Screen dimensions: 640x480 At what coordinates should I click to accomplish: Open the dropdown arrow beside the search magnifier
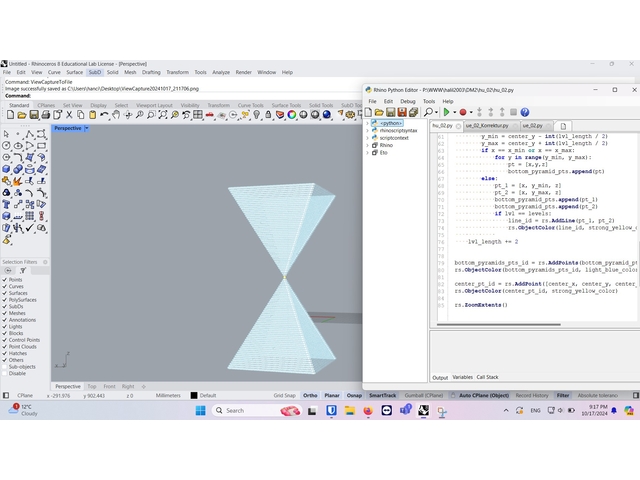click(436, 113)
